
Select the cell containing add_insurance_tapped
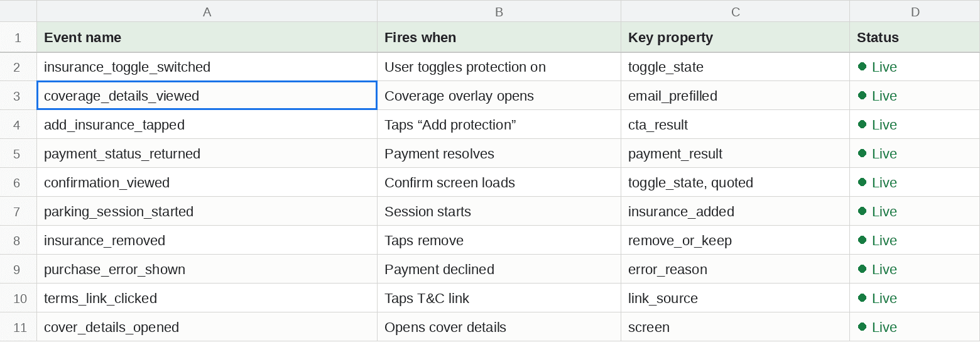point(207,124)
